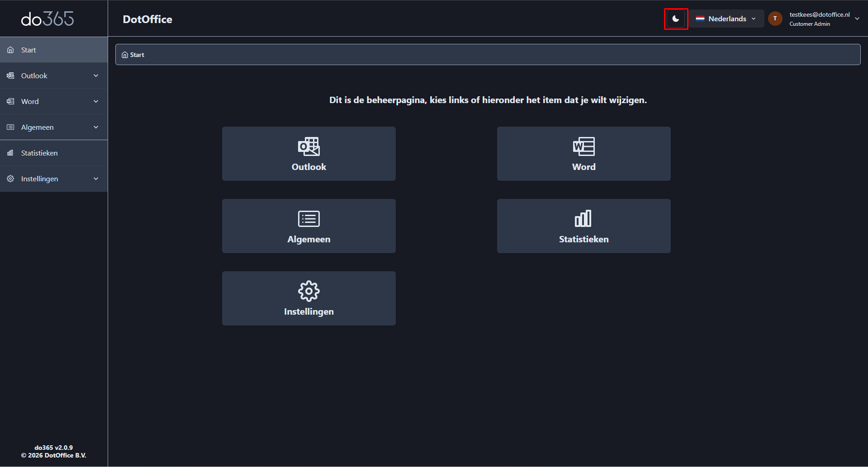Click the Statistieken bar chart tile icon
This screenshot has width=868, height=467.
pos(583,219)
